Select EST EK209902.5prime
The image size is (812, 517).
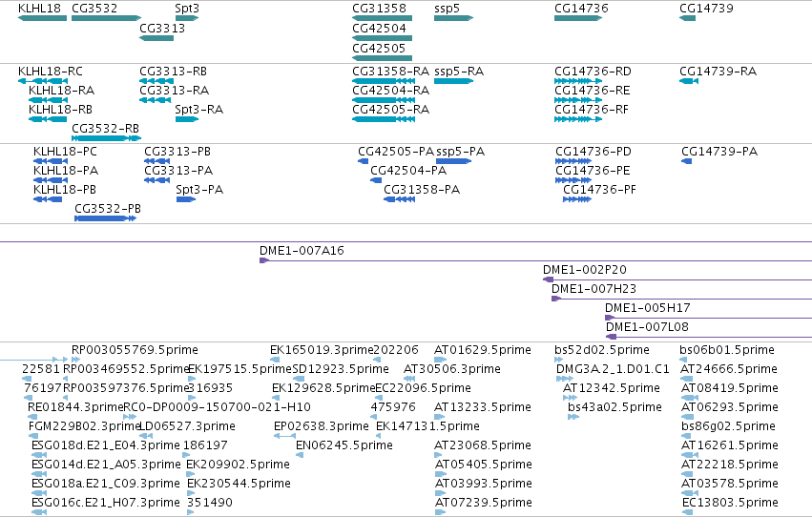[190, 474]
